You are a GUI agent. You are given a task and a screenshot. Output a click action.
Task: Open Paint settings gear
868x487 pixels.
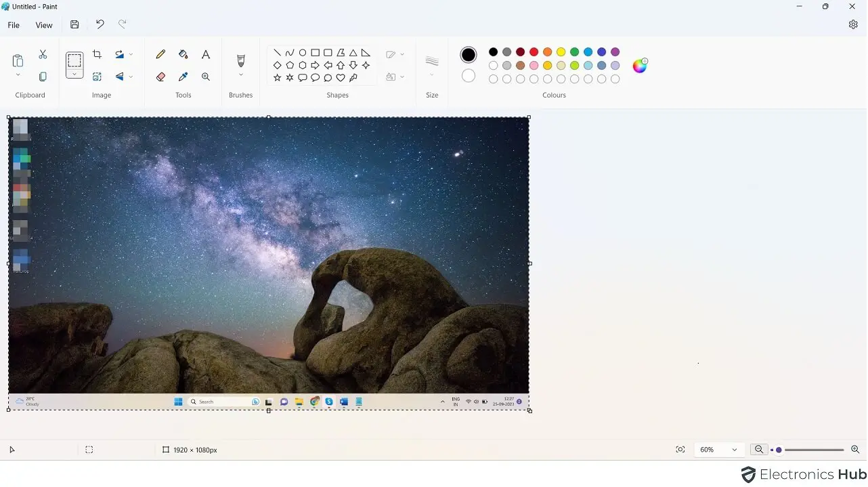click(x=853, y=24)
